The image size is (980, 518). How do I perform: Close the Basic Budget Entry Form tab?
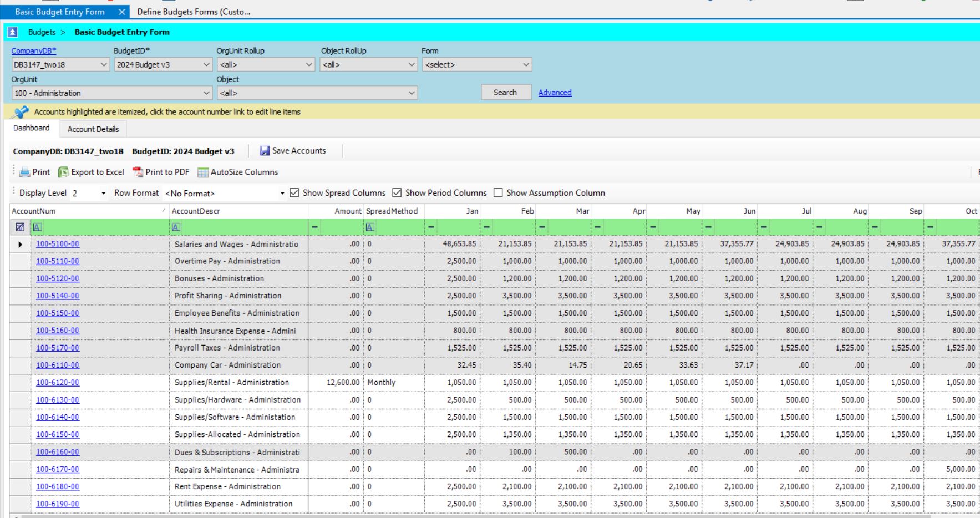(x=121, y=12)
